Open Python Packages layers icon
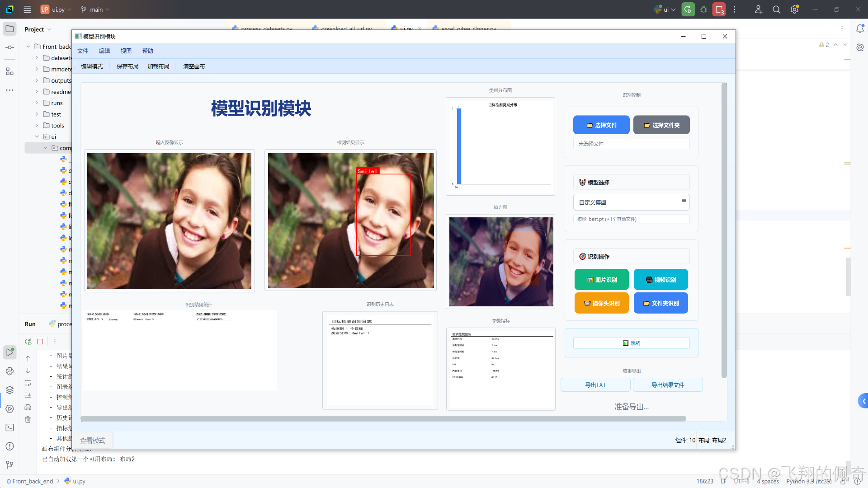This screenshot has width=868, height=488. [x=9, y=389]
